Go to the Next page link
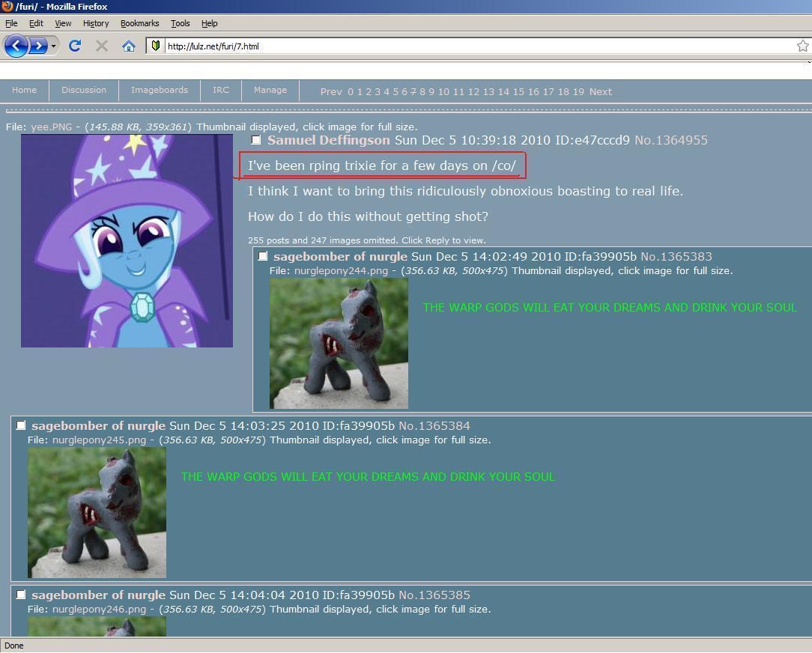Viewport: 812px width, 653px height. tap(600, 92)
